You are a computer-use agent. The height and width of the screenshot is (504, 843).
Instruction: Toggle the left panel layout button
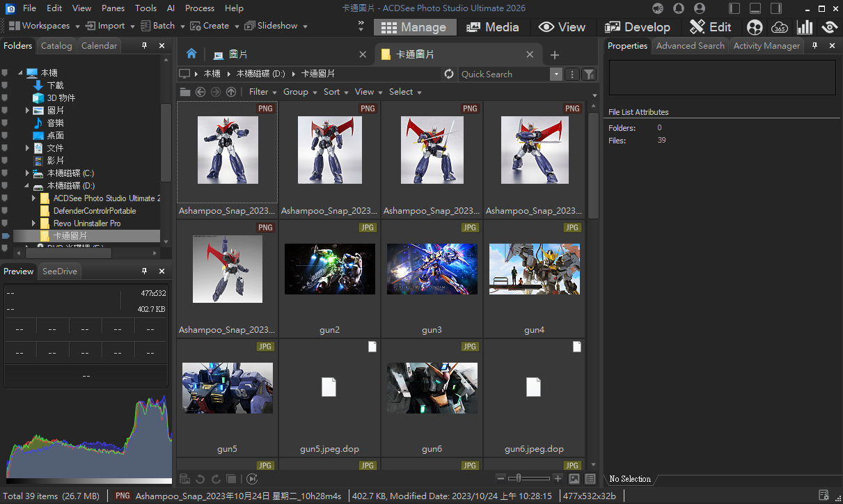tap(734, 8)
